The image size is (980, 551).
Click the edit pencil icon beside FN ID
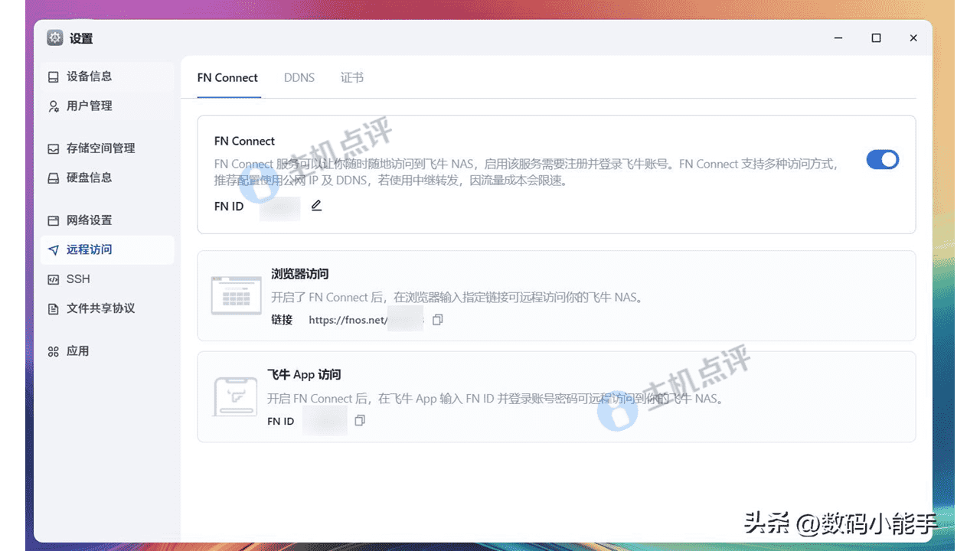316,206
